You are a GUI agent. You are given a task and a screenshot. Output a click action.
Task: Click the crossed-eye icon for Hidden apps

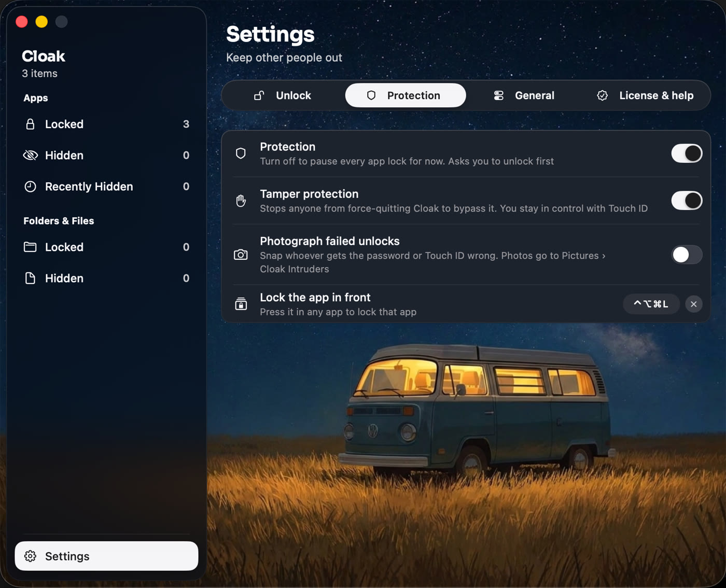(x=31, y=156)
